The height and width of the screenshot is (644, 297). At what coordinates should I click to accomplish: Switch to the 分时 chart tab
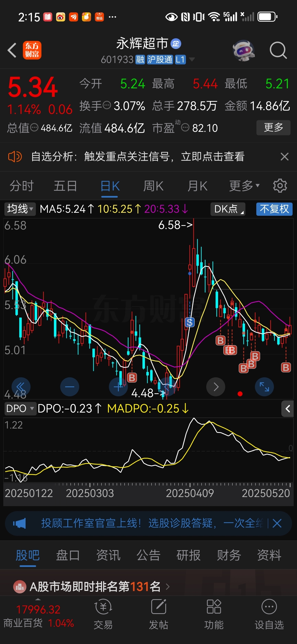click(22, 186)
